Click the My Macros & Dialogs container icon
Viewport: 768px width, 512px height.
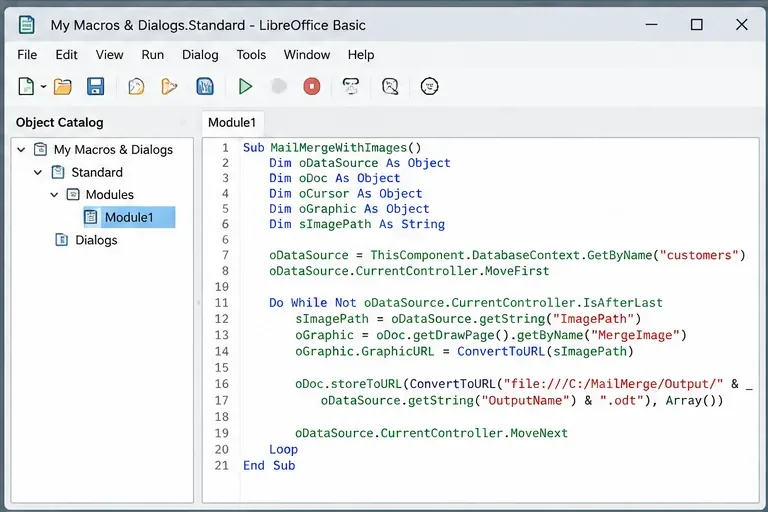click(x=41, y=149)
